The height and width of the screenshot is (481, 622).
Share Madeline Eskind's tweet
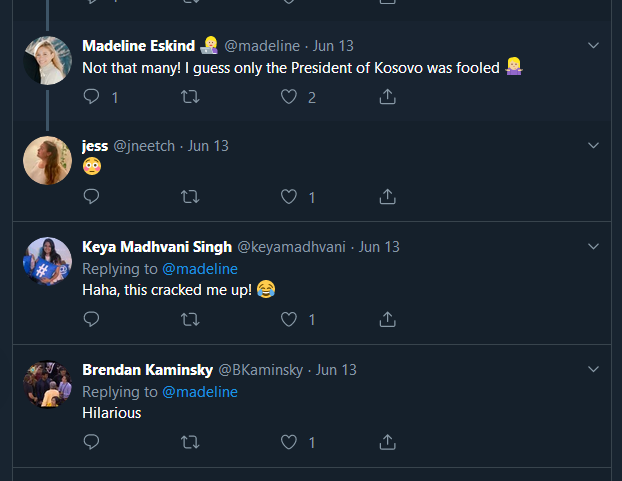(387, 97)
